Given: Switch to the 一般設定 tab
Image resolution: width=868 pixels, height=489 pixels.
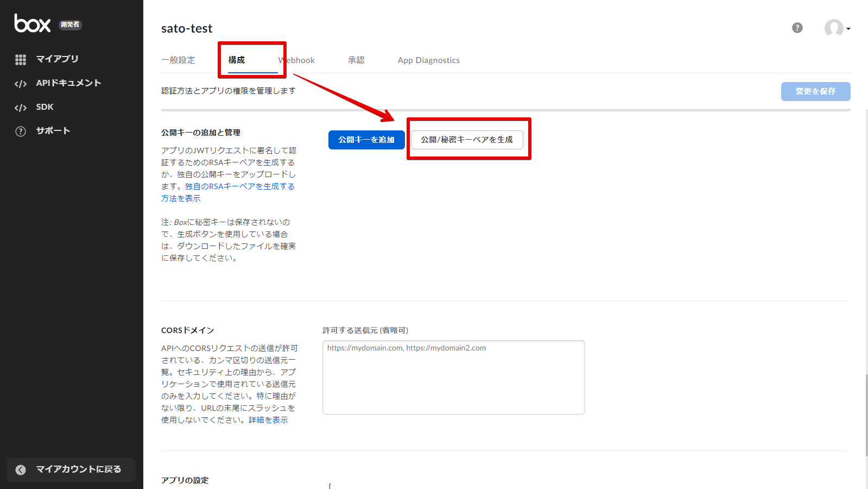Looking at the screenshot, I should pyautogui.click(x=178, y=60).
